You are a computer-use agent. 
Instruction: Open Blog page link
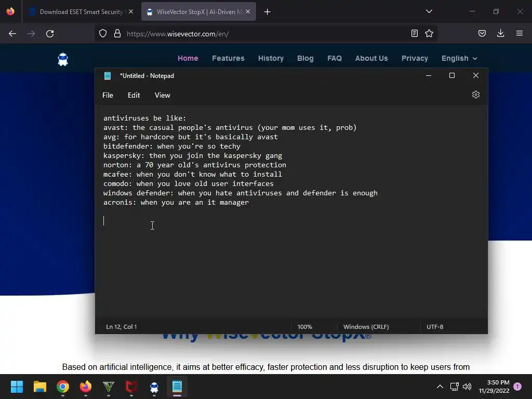305,58
